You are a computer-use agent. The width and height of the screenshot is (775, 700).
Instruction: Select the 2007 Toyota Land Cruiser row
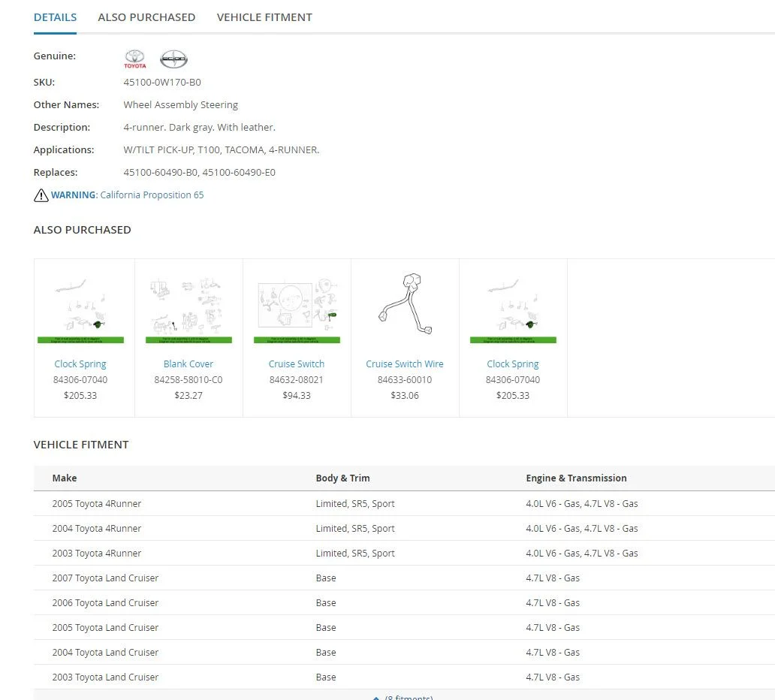(x=404, y=578)
